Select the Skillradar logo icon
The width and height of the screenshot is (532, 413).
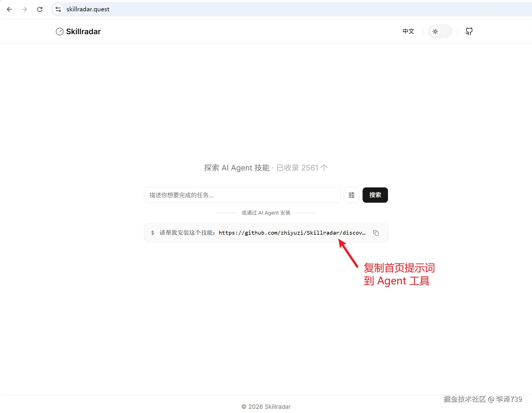click(x=60, y=31)
